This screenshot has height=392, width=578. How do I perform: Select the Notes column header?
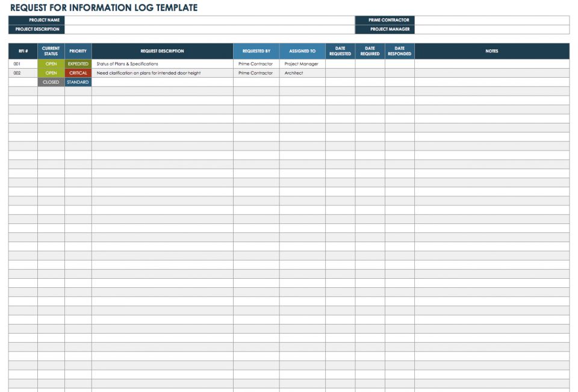(x=492, y=51)
